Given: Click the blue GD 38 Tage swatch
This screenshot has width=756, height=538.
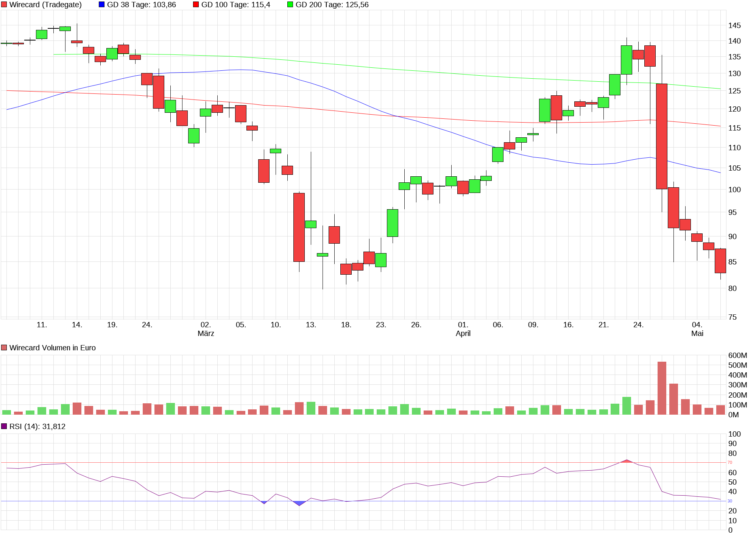Looking at the screenshot, I should (x=101, y=5).
